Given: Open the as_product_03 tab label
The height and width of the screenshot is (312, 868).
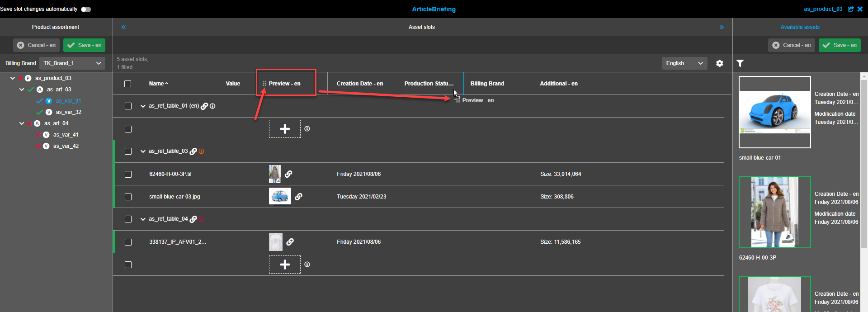Looking at the screenshot, I should 823,9.
